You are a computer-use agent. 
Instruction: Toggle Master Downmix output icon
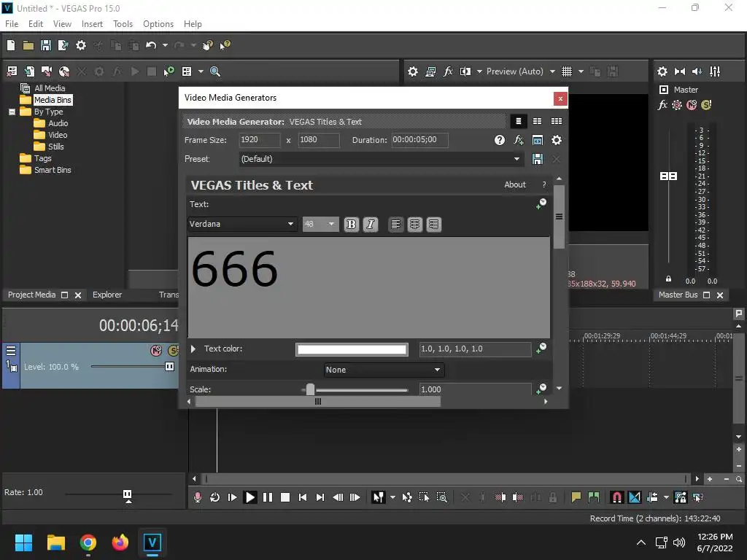coord(680,71)
